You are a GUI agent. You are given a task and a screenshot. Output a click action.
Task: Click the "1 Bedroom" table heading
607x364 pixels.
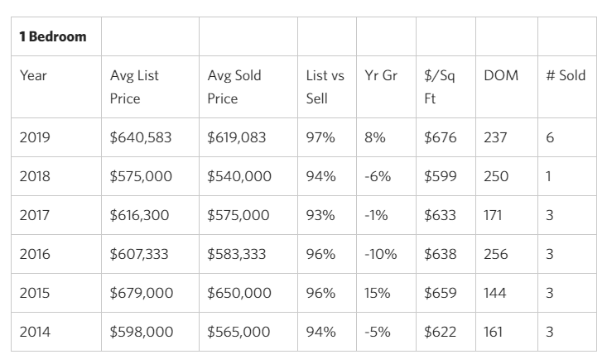pyautogui.click(x=53, y=37)
